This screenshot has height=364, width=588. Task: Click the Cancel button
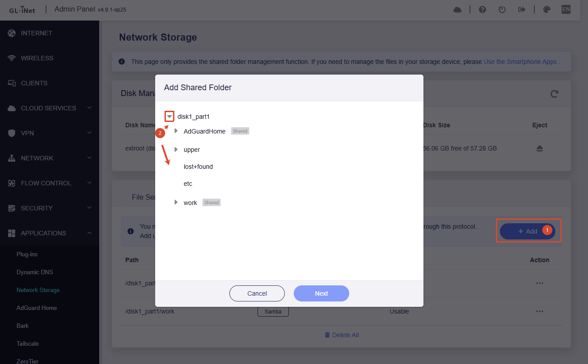pos(257,293)
